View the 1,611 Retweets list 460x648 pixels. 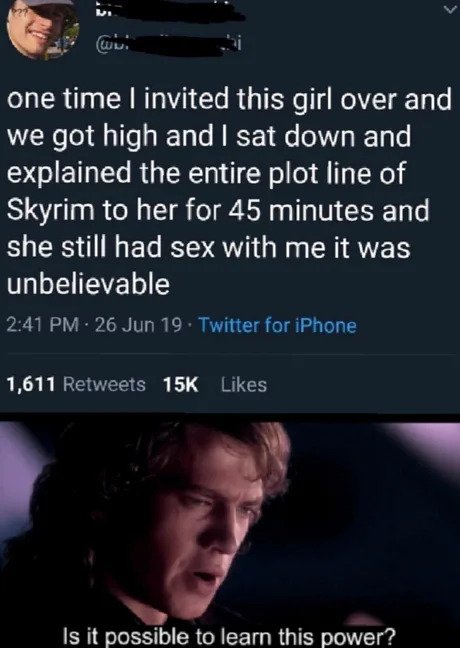76,384
